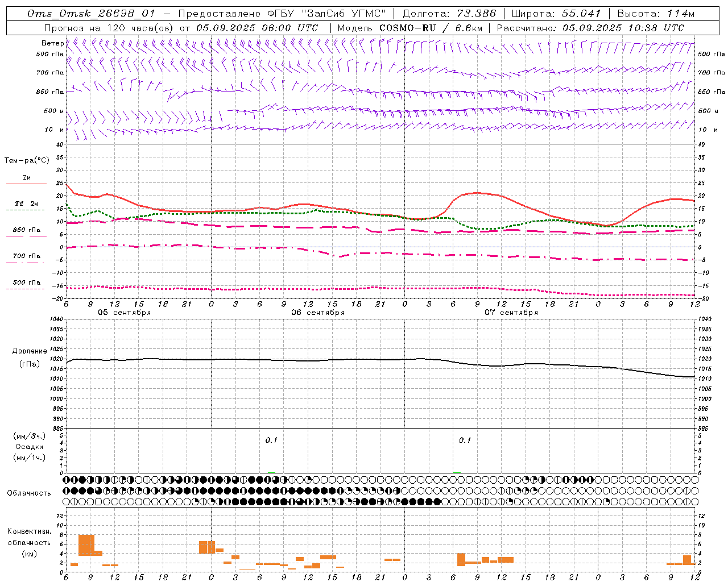The height and width of the screenshot is (582, 728).
Task: Click the Td 2м dew point legend entry
Action: (27, 205)
